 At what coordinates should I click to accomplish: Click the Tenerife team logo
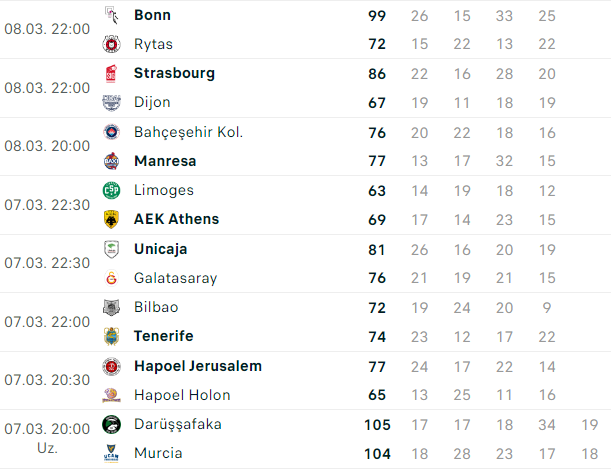coord(111,336)
